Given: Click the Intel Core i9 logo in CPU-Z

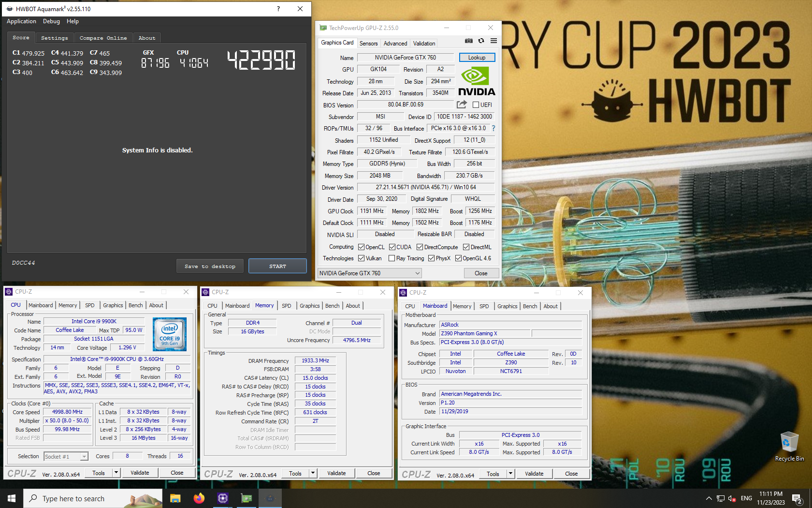Looking at the screenshot, I should pyautogui.click(x=170, y=334).
